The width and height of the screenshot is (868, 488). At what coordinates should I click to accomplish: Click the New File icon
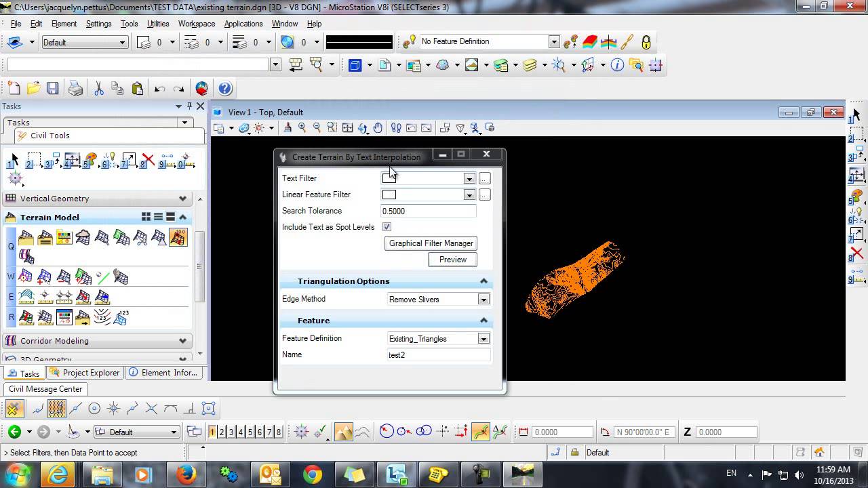14,89
